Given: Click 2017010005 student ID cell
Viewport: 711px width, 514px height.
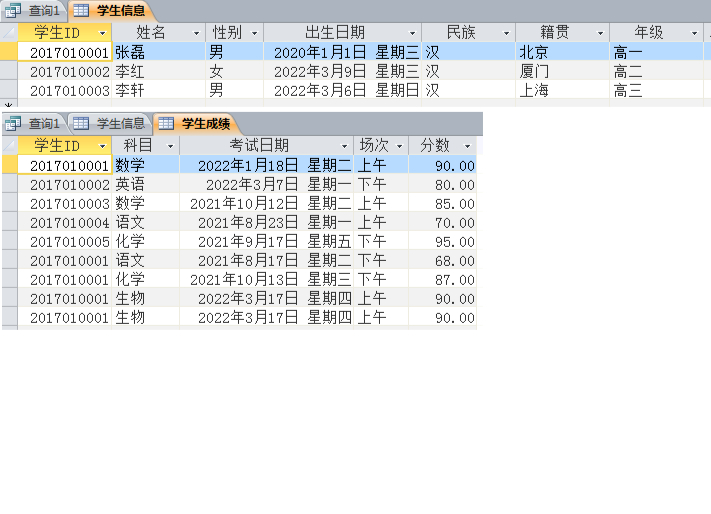Looking at the screenshot, I should click(x=65, y=241).
